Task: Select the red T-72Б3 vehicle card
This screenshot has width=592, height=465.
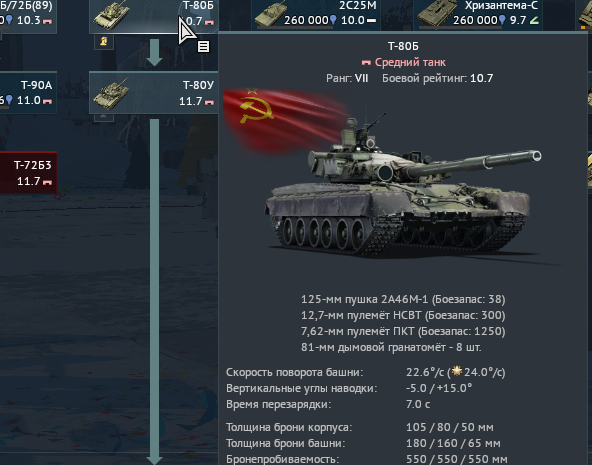Action: [x=28, y=173]
